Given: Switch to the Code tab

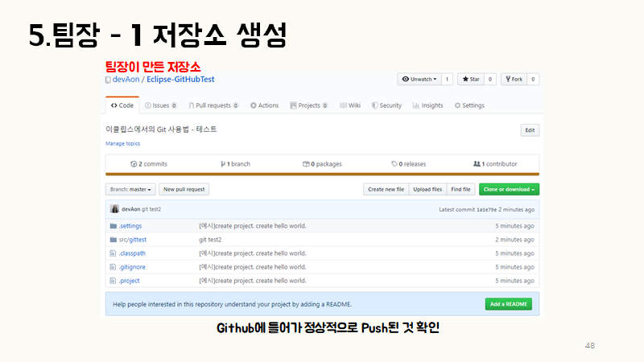Looking at the screenshot, I should tap(122, 105).
